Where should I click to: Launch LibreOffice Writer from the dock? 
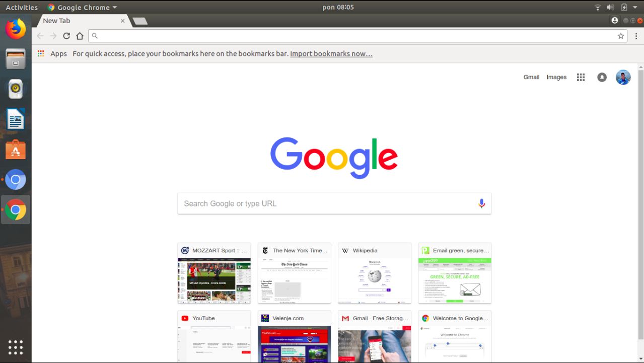[16, 119]
